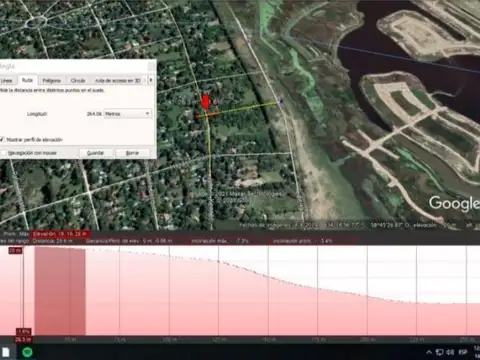Open volume control in system tray

[x=450, y=352]
